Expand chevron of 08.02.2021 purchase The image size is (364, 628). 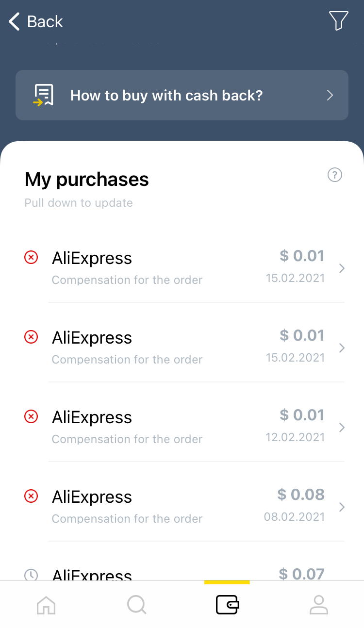[342, 507]
